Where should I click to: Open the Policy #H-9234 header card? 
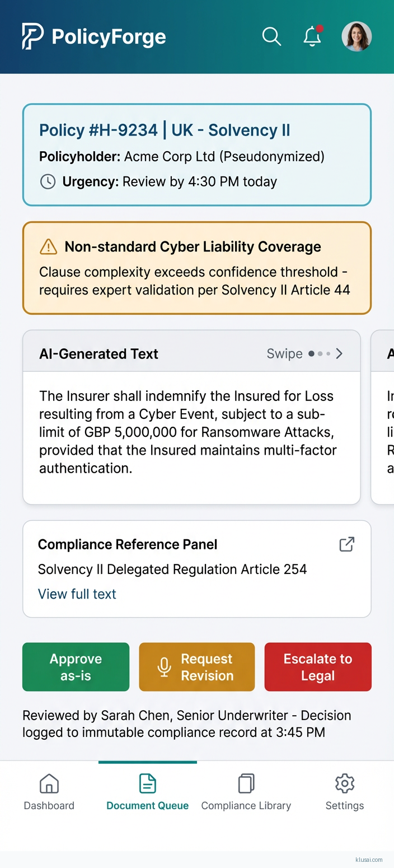point(197,155)
